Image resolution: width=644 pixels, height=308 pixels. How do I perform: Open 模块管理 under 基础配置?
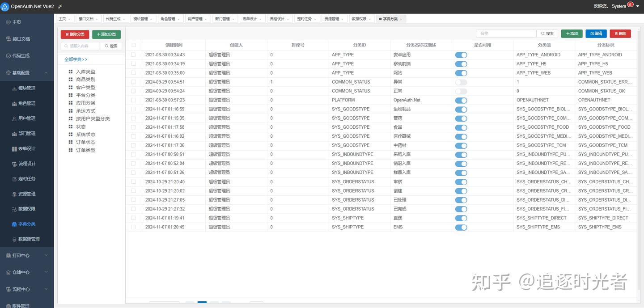click(27, 88)
